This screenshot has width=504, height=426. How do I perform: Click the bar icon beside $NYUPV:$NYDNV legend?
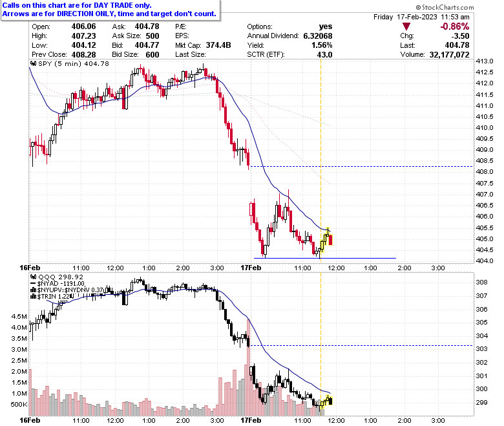33,290
